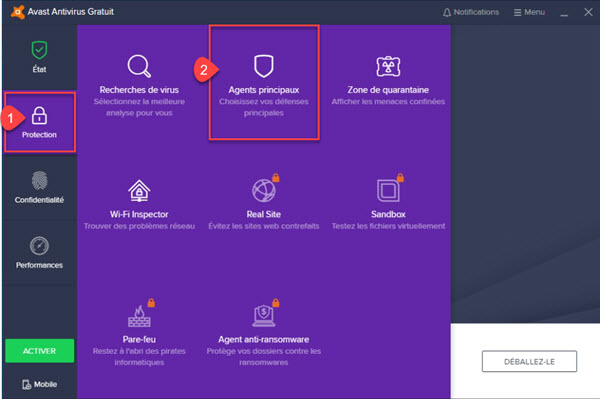Open Zone de quarantaine biohazard icon
This screenshot has width=600, height=399.
point(388,66)
